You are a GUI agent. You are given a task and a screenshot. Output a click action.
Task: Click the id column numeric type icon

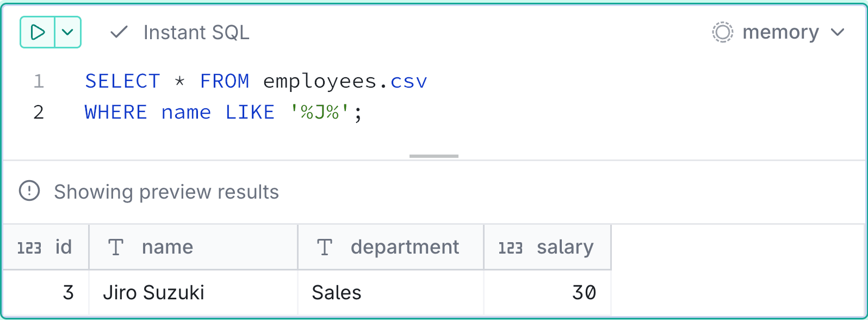29,248
